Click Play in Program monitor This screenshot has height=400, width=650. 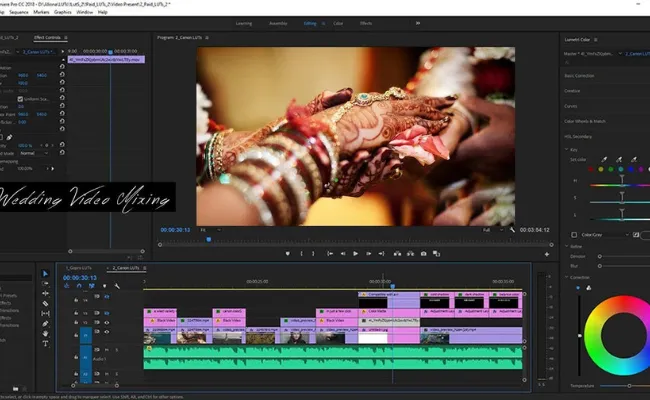[355, 254]
